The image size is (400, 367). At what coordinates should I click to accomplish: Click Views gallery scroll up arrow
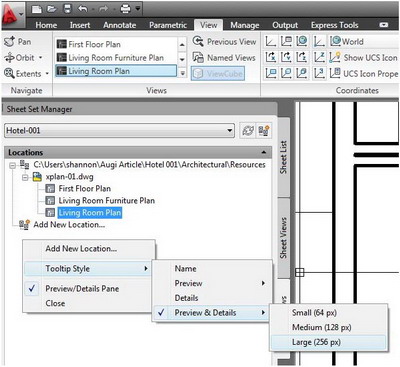pos(182,44)
